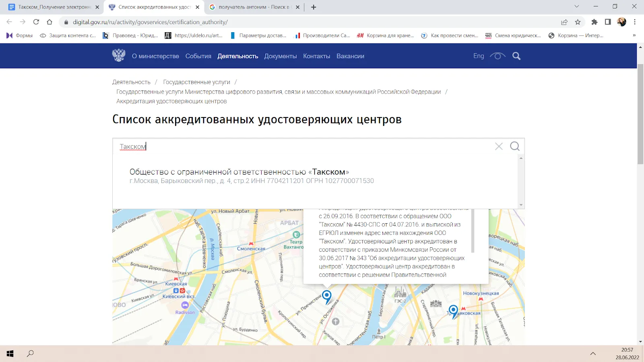Click the ministry coat of arms logo

[x=119, y=55]
